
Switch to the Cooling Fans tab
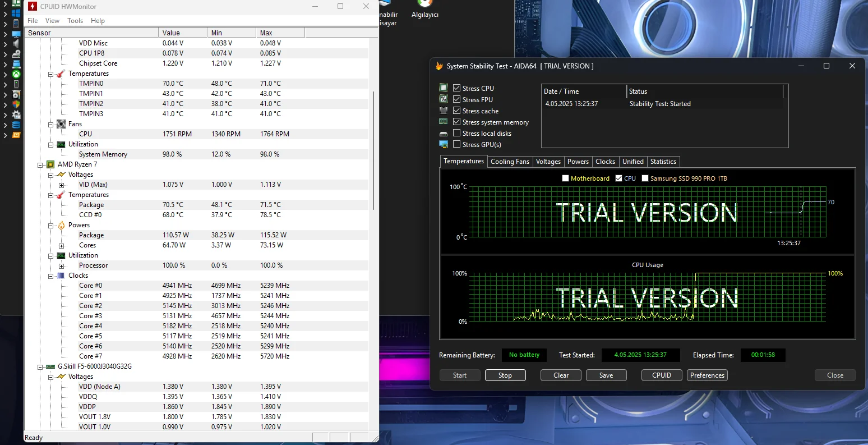coord(510,162)
